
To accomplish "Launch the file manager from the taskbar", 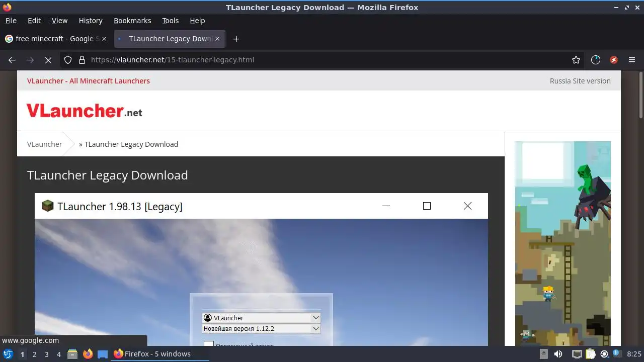I will [72, 354].
